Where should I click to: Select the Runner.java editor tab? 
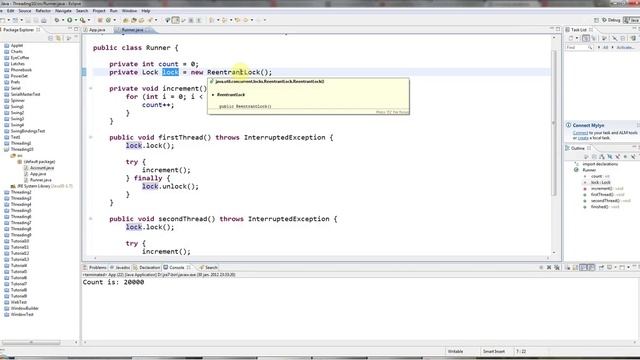pos(133,30)
